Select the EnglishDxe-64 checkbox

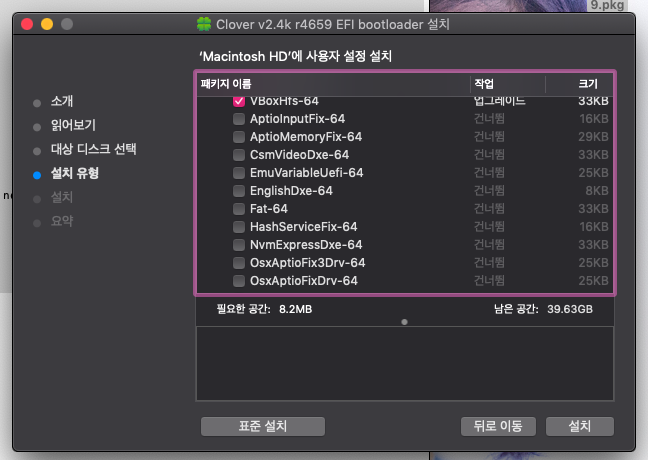point(239,191)
